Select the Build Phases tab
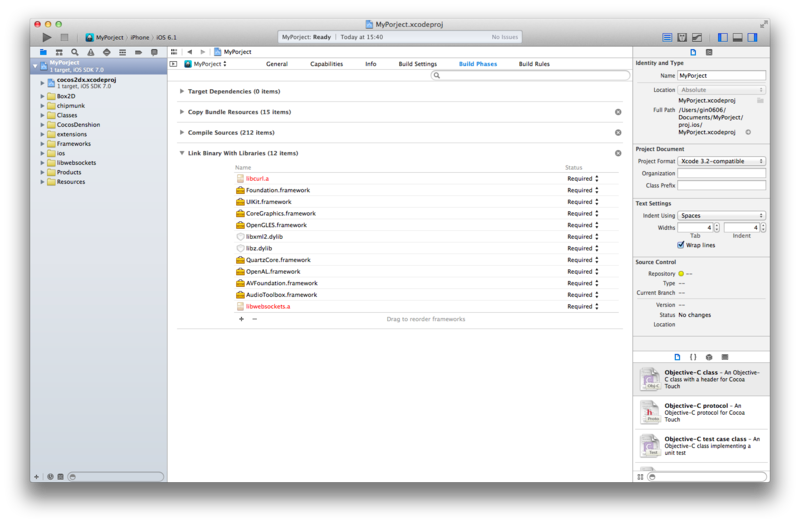Viewport: 800px width, 524px height. click(478, 64)
